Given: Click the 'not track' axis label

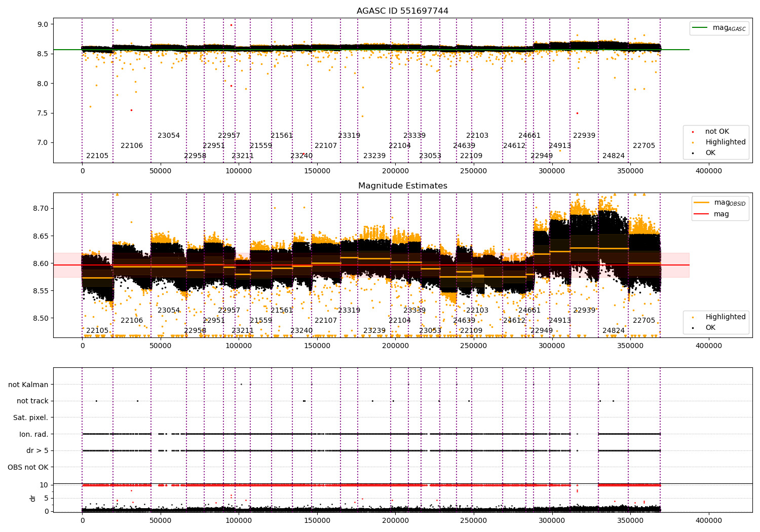Looking at the screenshot, I should [32, 401].
